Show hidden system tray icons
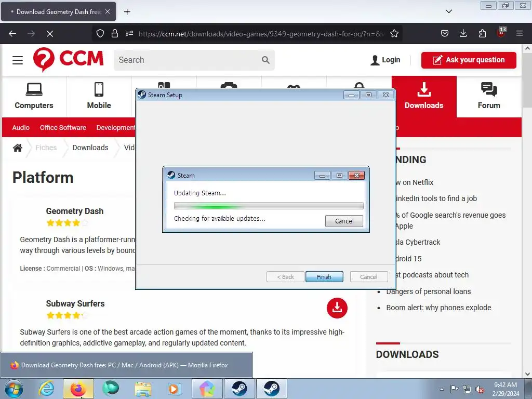Screen dimensions: 532x399 (442, 389)
